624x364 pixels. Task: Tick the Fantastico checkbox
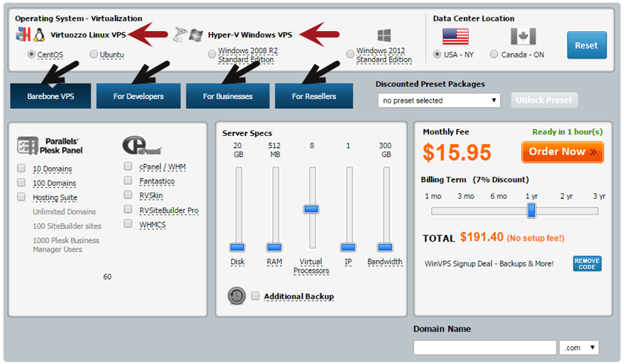(x=128, y=181)
